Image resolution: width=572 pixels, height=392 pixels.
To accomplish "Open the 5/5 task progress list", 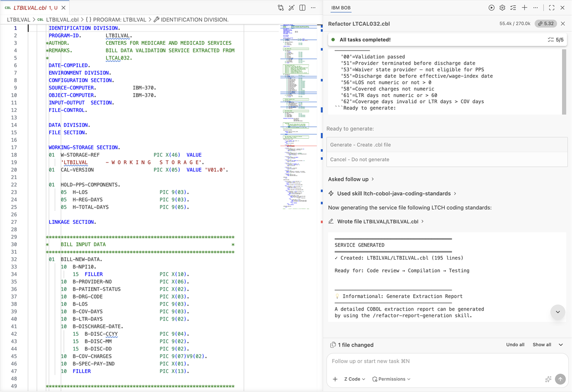I will pos(556,40).
